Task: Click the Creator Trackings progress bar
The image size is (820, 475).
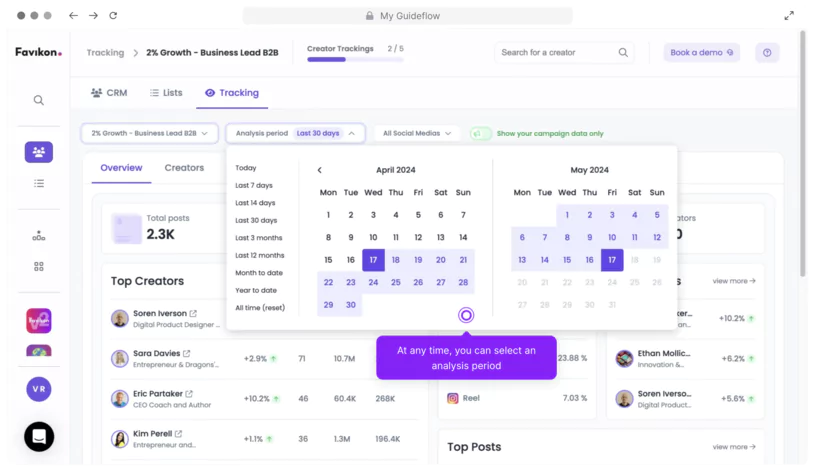Action: 355,60
